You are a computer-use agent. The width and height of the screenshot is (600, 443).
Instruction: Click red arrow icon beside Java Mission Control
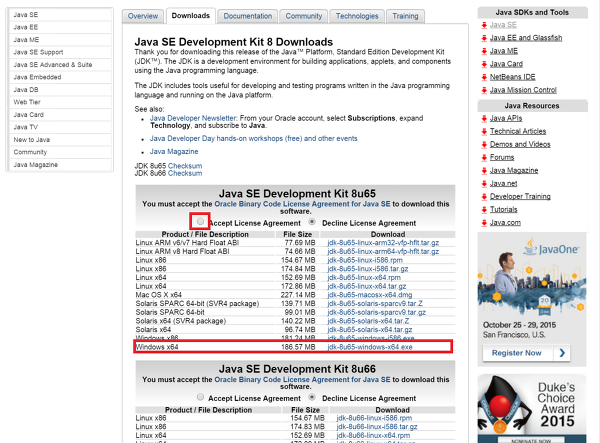484,90
